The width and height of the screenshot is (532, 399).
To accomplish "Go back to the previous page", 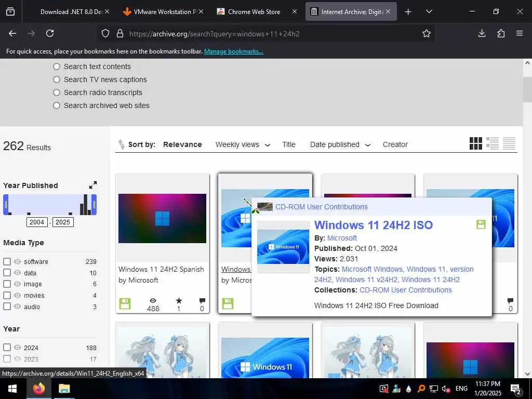I will coord(12,33).
